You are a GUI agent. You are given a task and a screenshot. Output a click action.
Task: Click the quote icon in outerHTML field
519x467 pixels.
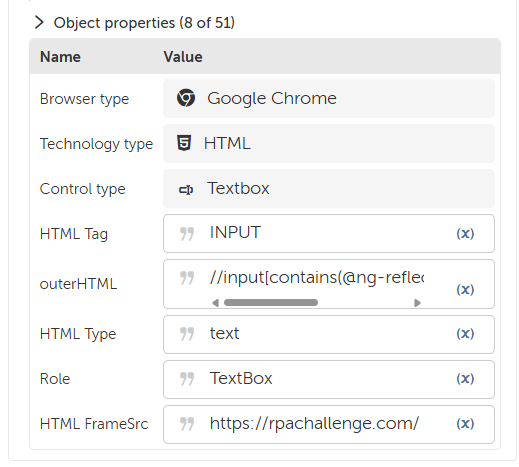coord(187,278)
